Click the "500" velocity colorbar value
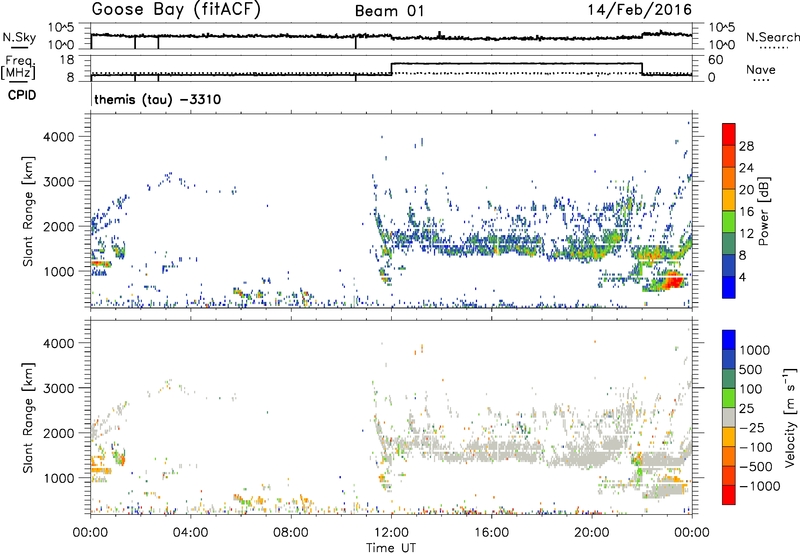Screen dimensions: 800x554 [x=751, y=370]
